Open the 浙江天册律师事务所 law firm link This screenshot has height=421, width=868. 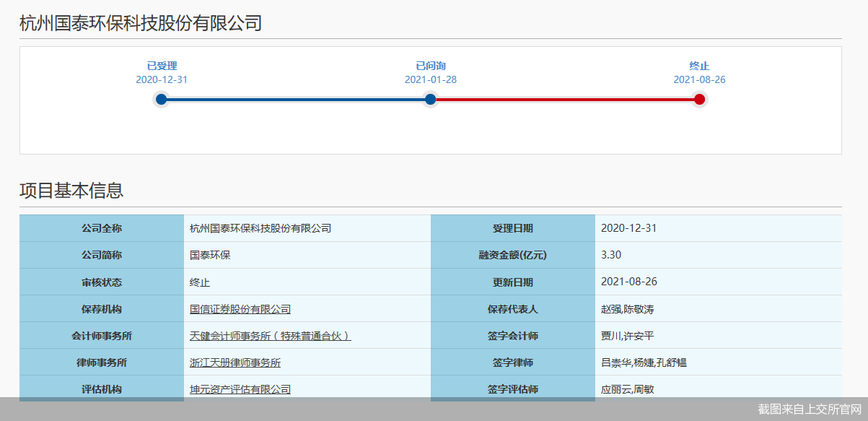pos(235,363)
